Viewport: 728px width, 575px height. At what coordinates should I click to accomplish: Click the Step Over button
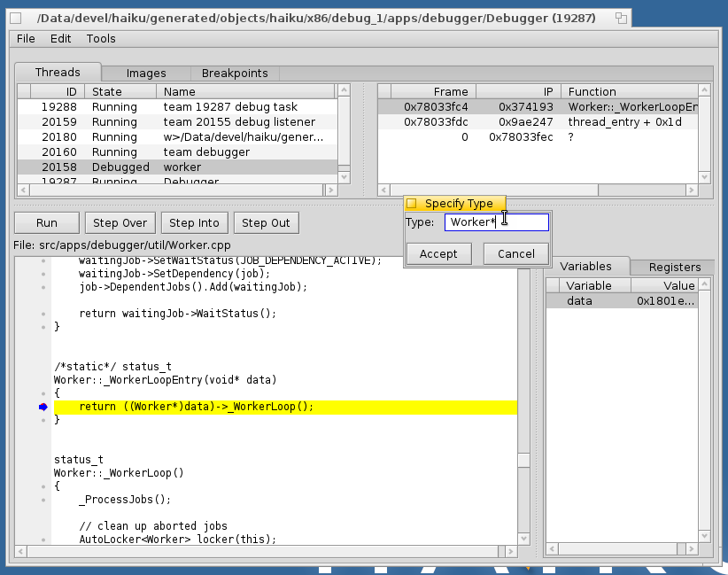coord(120,223)
